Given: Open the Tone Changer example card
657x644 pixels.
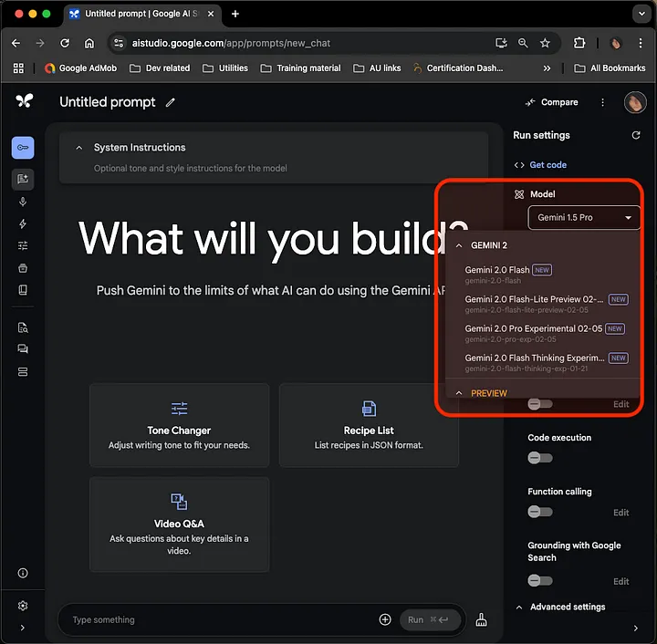Looking at the screenshot, I should coord(180,425).
